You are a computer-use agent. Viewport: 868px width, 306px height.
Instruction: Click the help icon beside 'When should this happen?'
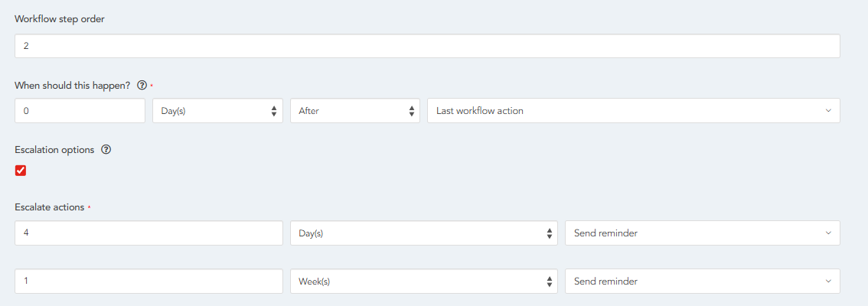pos(142,86)
